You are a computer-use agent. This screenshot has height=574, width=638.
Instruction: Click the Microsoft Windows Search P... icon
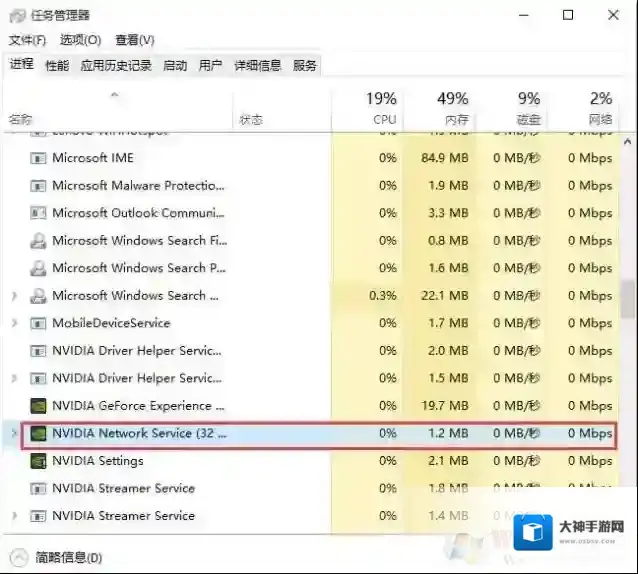tap(38, 268)
